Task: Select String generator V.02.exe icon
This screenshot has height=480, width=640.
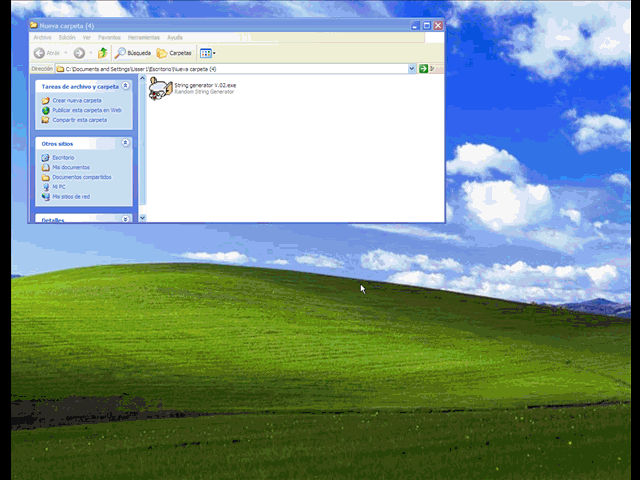Action: [160, 89]
